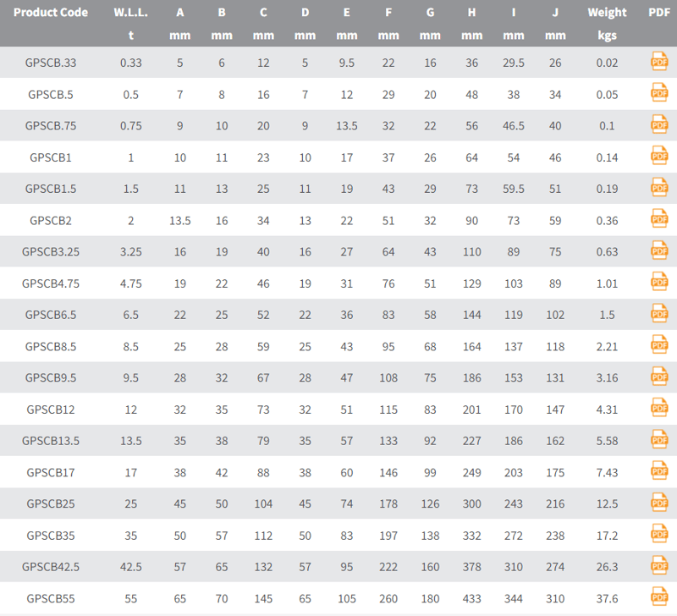The height and width of the screenshot is (616, 677).
Task: Open the PDF icon for GPSCB17
Action: pyautogui.click(x=659, y=470)
